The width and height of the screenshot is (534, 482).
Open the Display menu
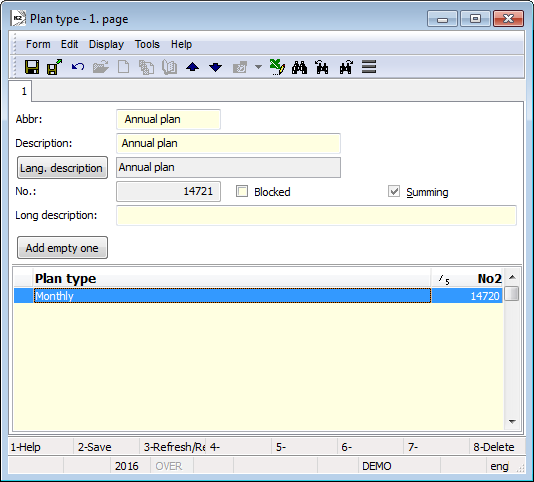[106, 44]
